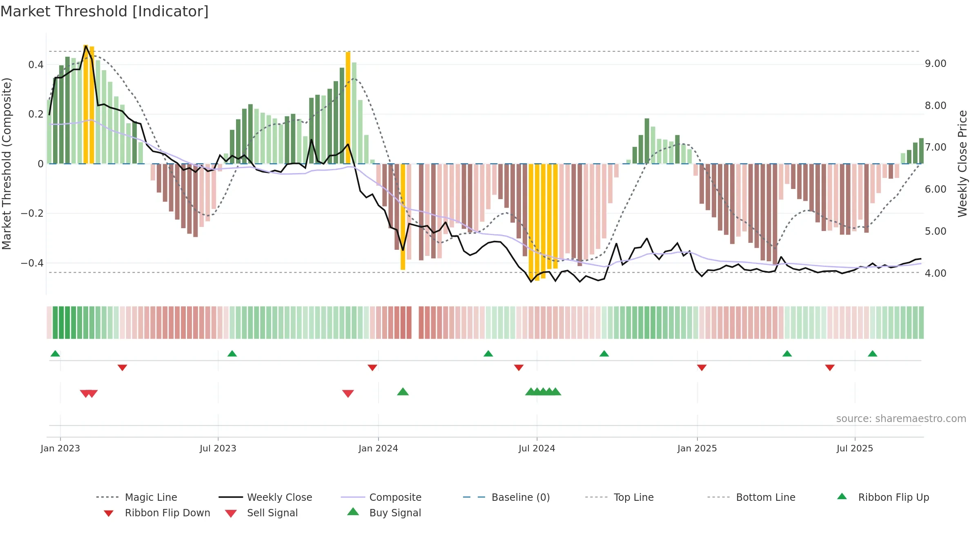The width and height of the screenshot is (980, 551).
Task: Click the Jul 2024 x-axis label
Action: pyautogui.click(x=537, y=448)
